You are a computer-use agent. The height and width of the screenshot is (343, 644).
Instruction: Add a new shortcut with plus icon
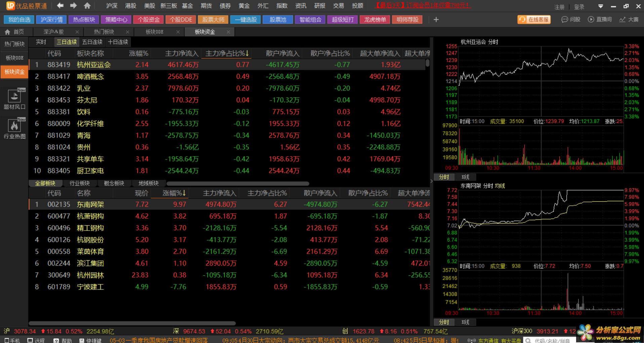[436, 20]
